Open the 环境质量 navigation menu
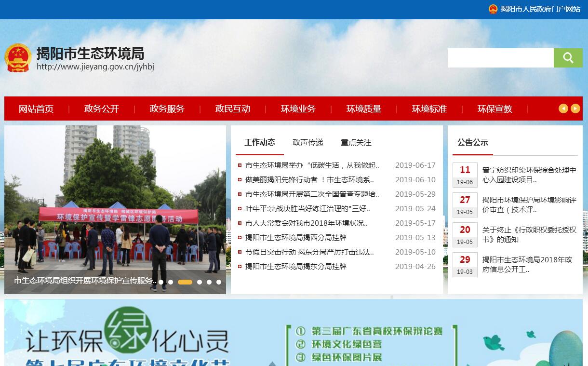Image resolution: width=588 pixels, height=366 pixels. click(x=363, y=109)
